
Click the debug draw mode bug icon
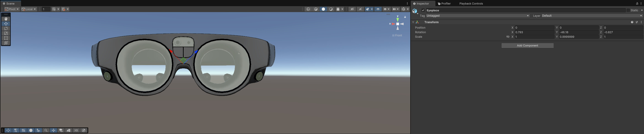pos(338,9)
